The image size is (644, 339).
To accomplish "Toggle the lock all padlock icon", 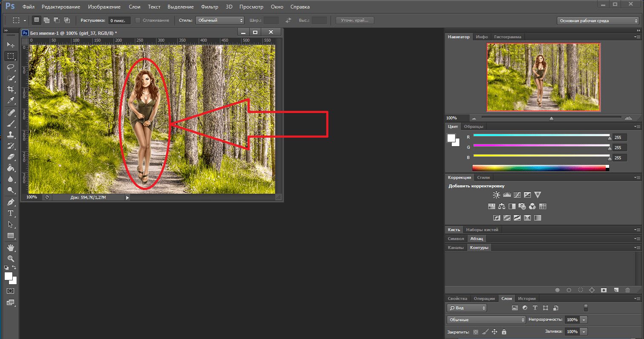I will (x=504, y=332).
